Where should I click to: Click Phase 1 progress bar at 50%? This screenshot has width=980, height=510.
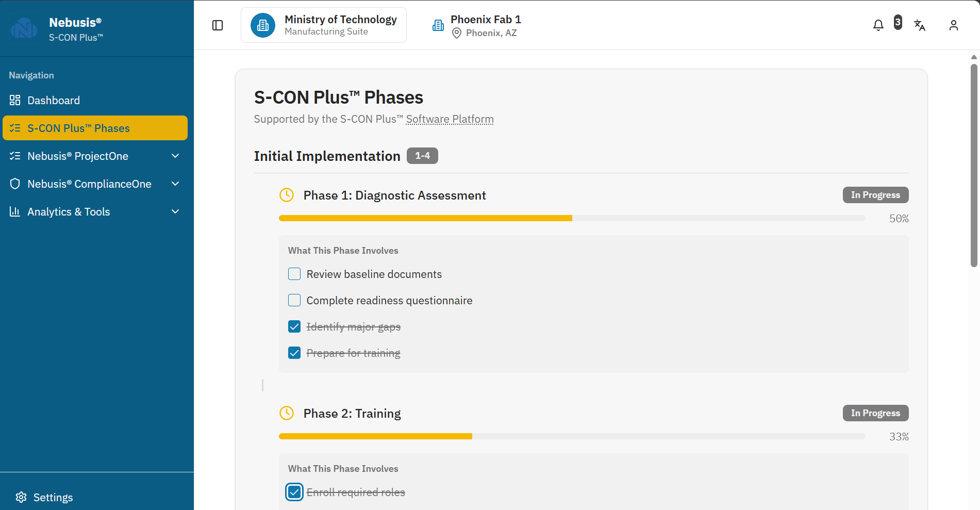[x=572, y=218]
